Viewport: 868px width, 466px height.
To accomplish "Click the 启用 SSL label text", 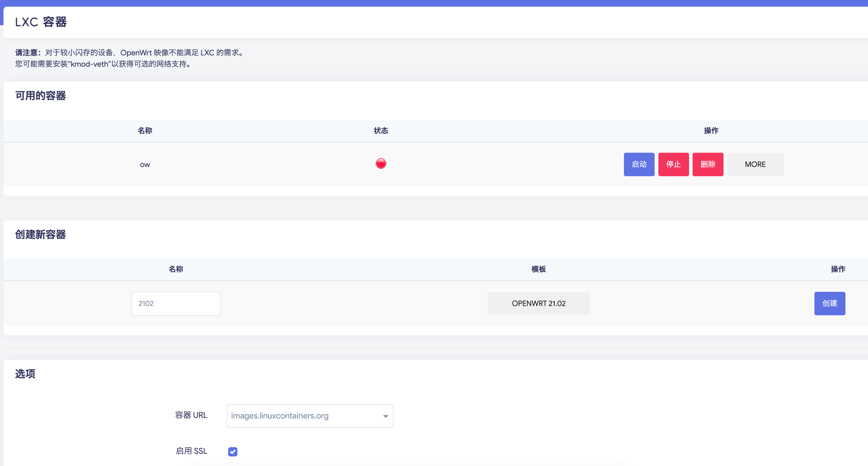I will coord(191,451).
